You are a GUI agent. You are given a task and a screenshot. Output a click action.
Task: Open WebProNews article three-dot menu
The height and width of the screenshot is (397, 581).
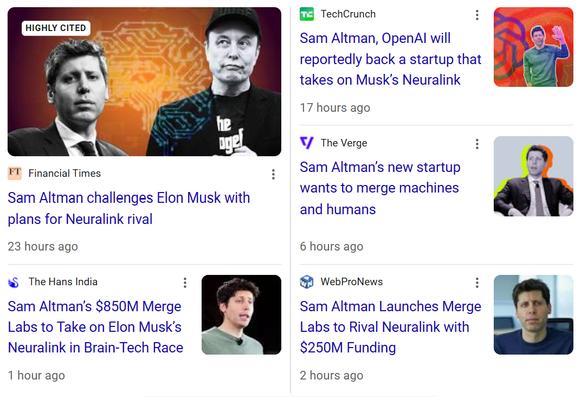click(x=477, y=282)
